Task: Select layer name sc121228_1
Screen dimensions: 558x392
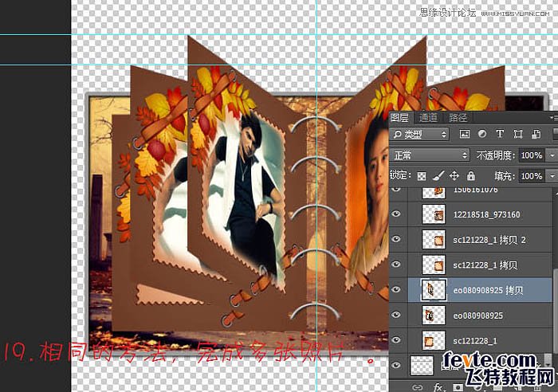Action: click(x=475, y=341)
